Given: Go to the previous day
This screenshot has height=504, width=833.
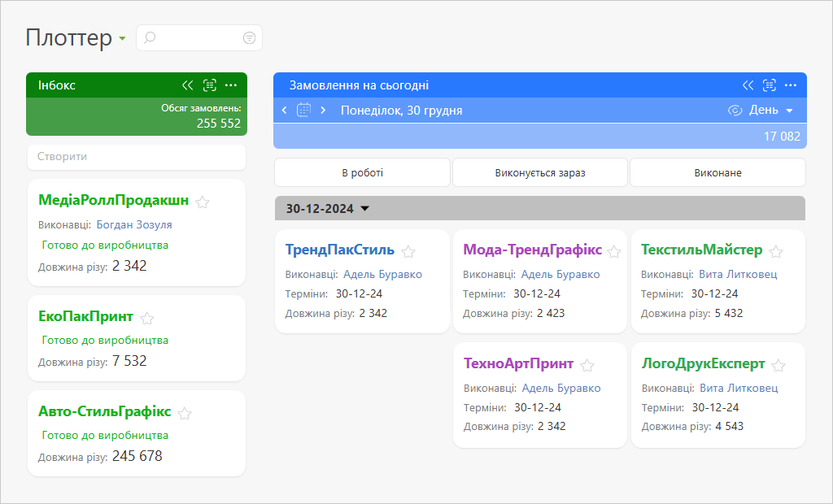Looking at the screenshot, I should 284,110.
